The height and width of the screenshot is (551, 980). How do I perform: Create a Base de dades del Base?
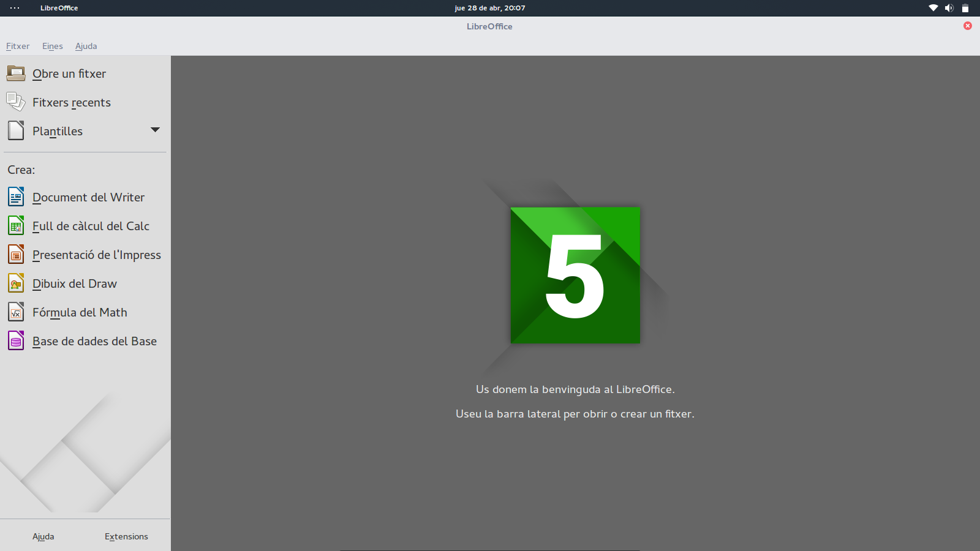tap(95, 341)
